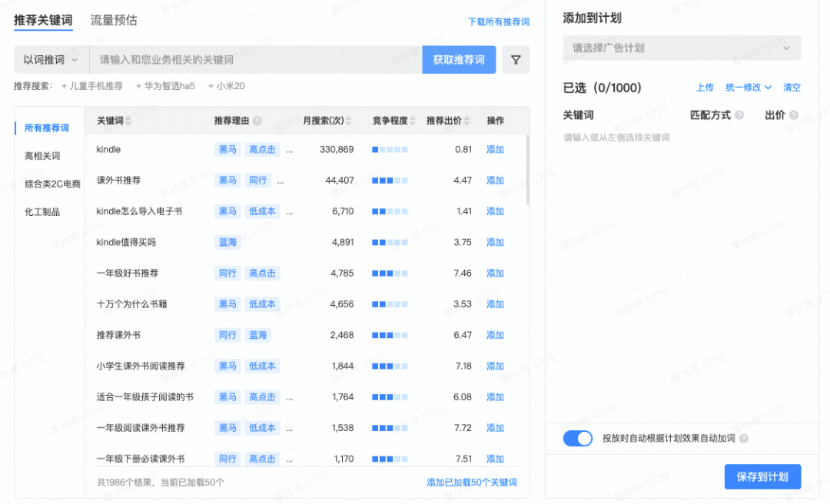The width and height of the screenshot is (830, 504).
Task: Click the 保存到计划 button
Action: pyautogui.click(x=762, y=477)
